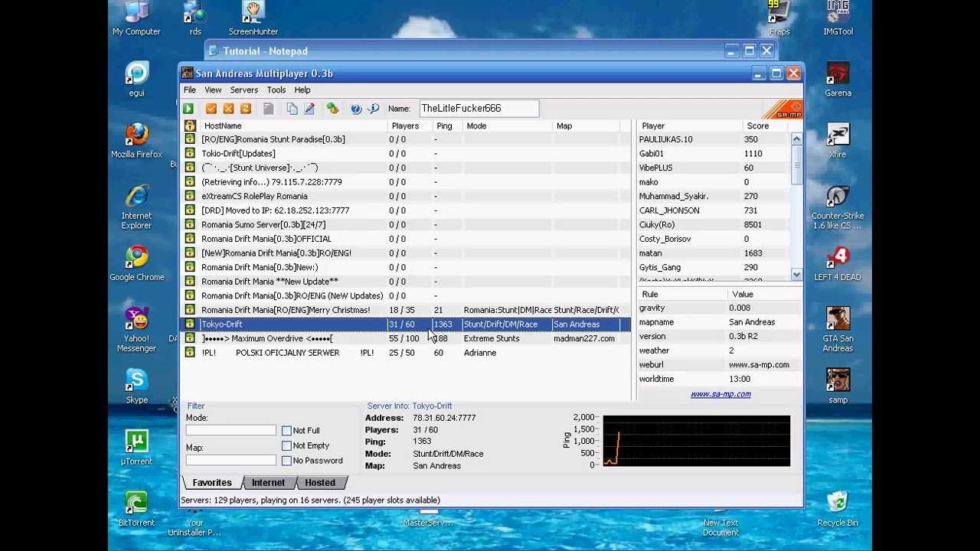Open IMGTool desktop icon

point(838,18)
